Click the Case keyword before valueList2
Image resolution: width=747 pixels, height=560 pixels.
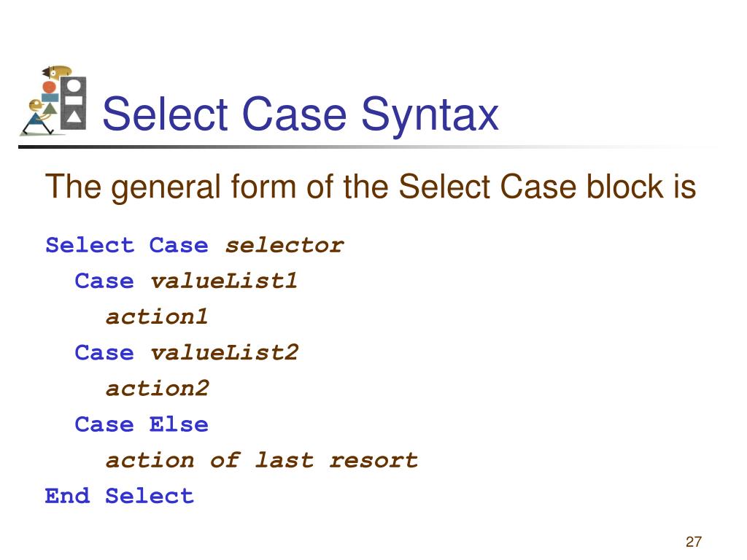point(104,353)
